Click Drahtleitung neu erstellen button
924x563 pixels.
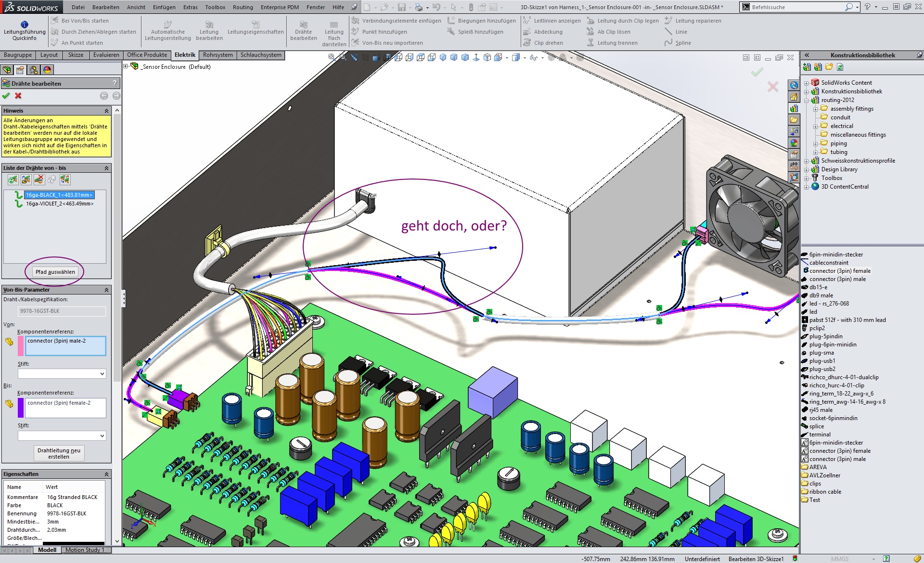tap(59, 453)
